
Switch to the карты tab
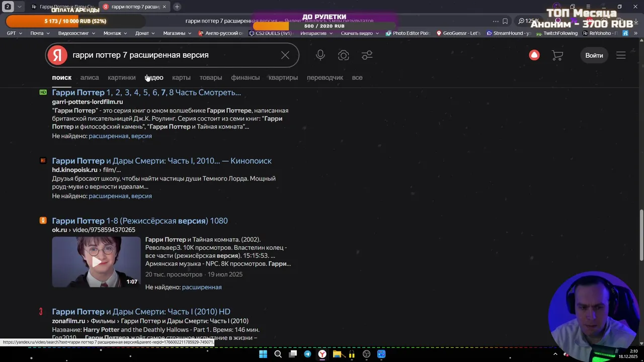(181, 77)
